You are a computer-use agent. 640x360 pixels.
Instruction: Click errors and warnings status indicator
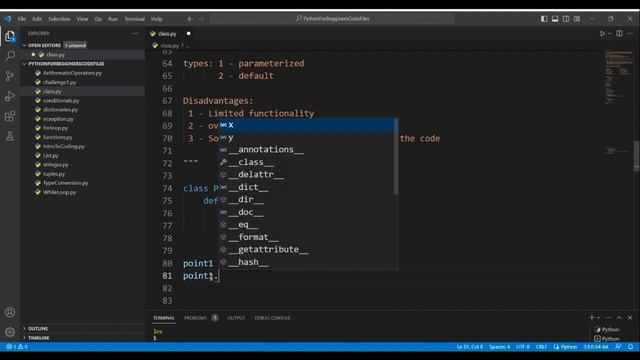click(x=16, y=347)
